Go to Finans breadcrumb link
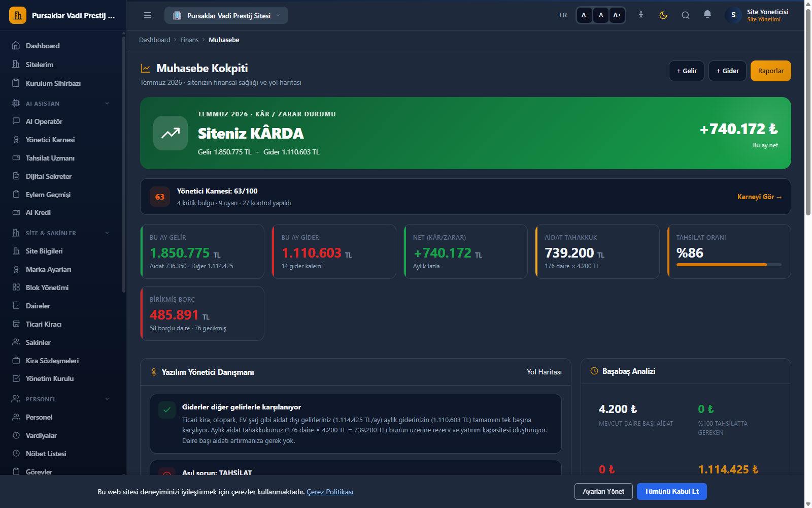Viewport: 812px width, 508px height. (x=189, y=40)
